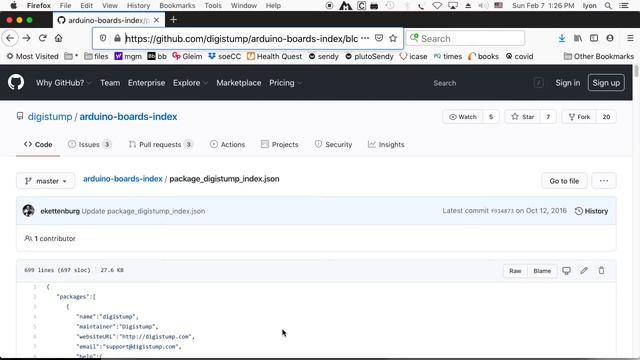Viewport: 640px width, 360px height.
Task: Click the tracking protection shield icon
Action: point(103,38)
